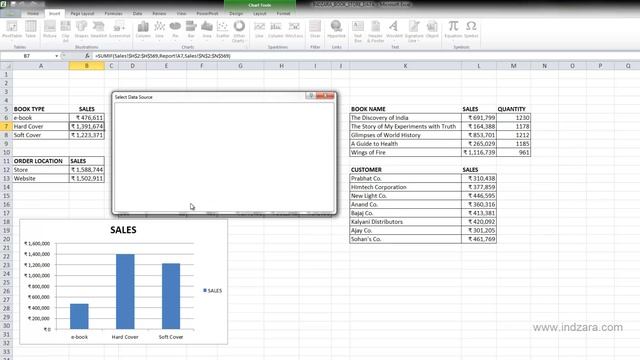Insert a PivotTable from the ribbon

(12, 29)
